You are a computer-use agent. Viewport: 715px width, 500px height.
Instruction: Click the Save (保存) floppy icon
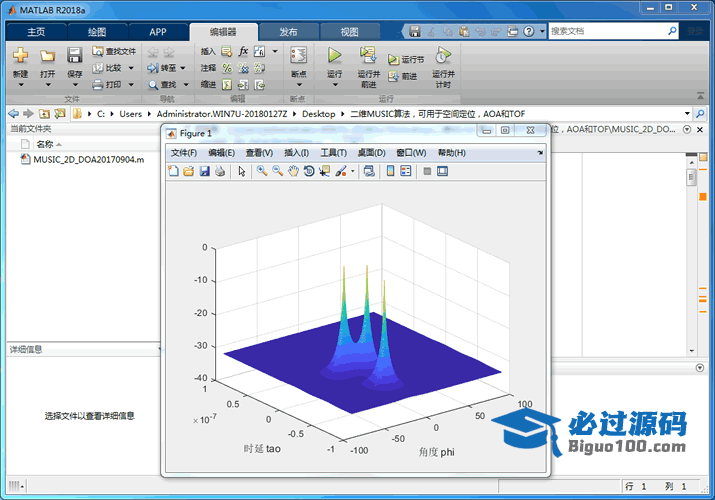coord(74,55)
